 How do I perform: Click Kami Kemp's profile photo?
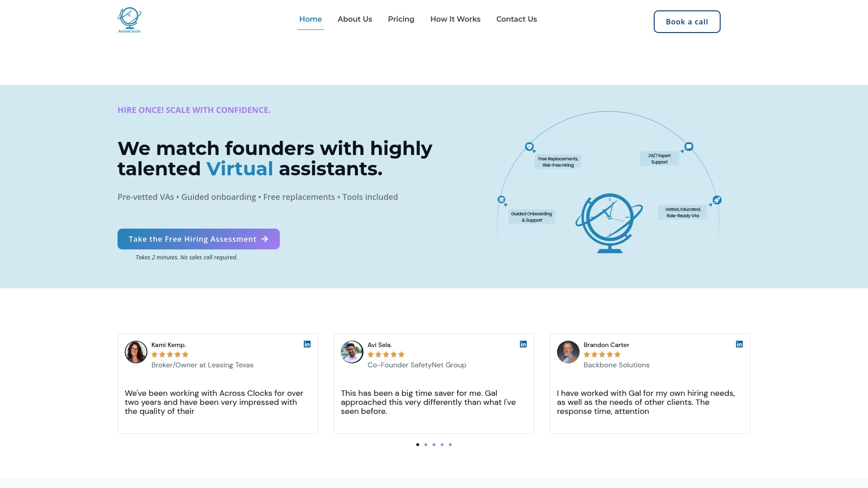tap(136, 352)
